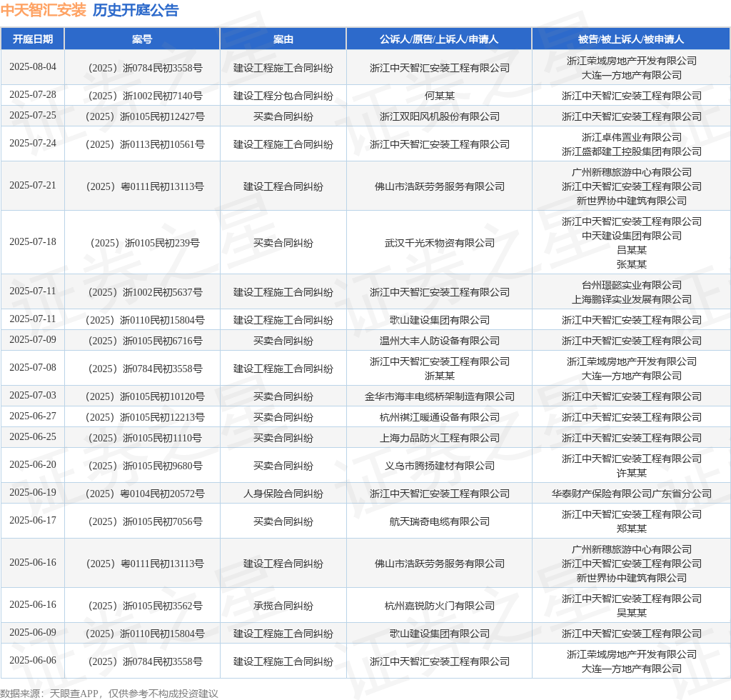Select the date 2025-06-25
The height and width of the screenshot is (700, 731).
pos(33,437)
